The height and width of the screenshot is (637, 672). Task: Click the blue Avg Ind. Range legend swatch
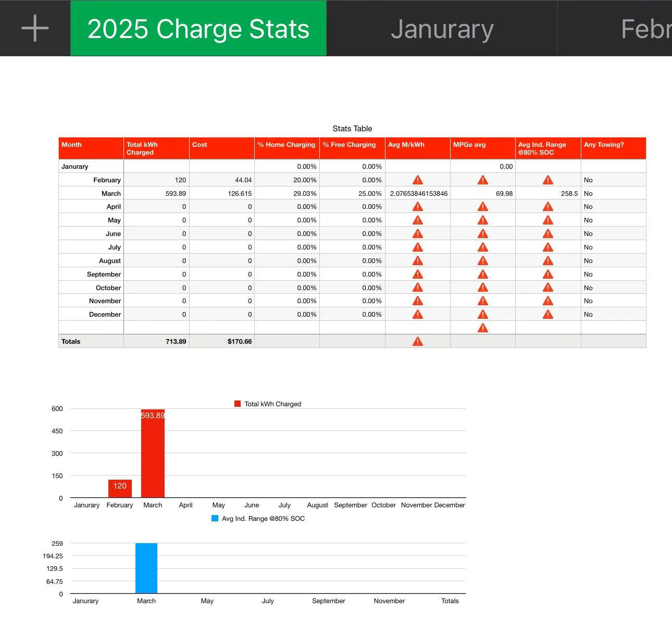click(x=215, y=518)
